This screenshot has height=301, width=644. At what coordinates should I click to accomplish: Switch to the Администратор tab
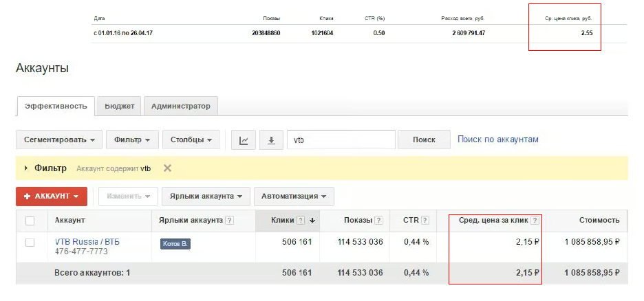181,106
